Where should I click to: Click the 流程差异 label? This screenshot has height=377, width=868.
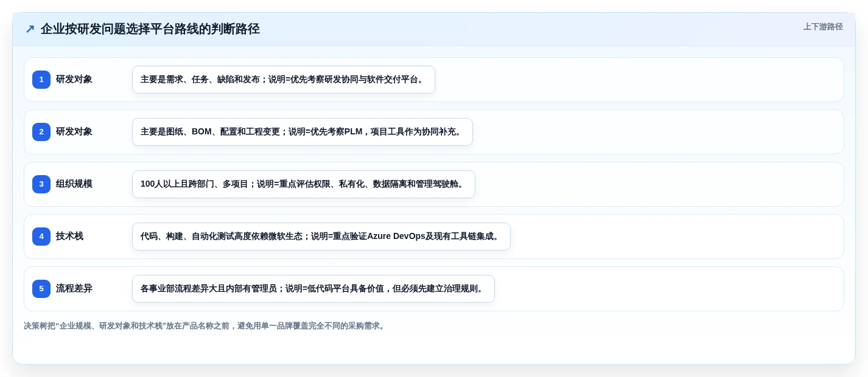[x=74, y=289]
